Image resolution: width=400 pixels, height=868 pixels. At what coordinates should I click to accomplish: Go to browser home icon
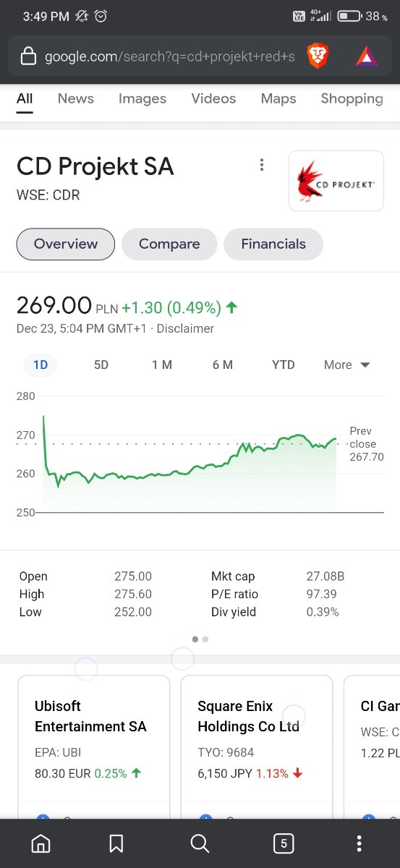coord(41,843)
